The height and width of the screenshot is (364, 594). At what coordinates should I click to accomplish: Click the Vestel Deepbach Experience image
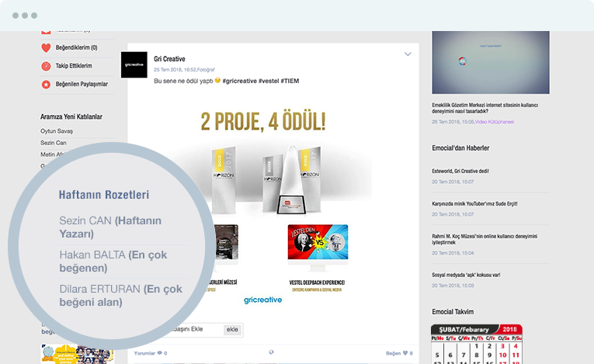click(318, 242)
